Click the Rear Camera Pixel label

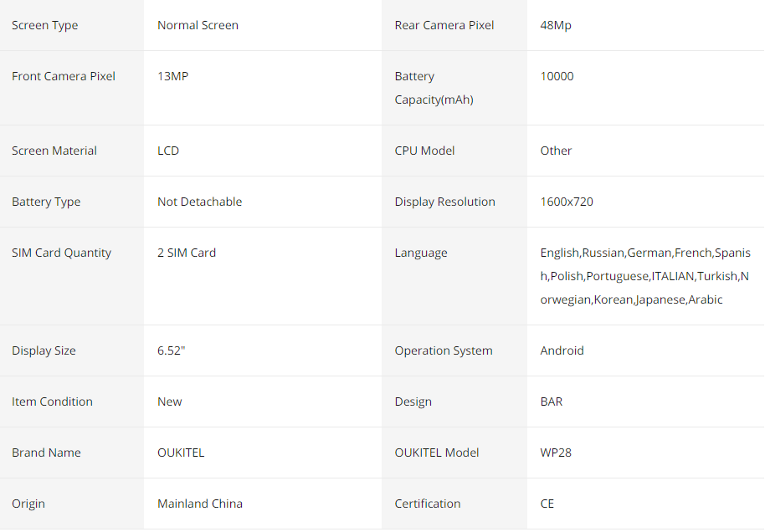pos(444,25)
